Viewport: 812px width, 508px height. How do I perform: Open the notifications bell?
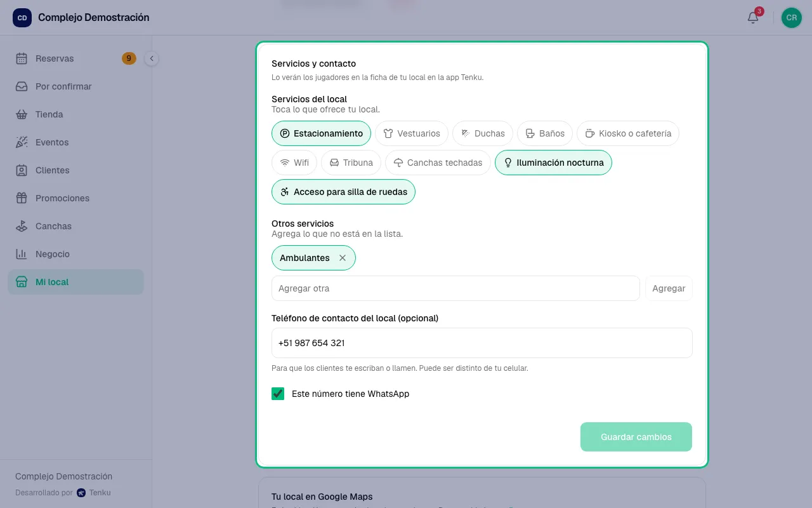pyautogui.click(x=753, y=18)
